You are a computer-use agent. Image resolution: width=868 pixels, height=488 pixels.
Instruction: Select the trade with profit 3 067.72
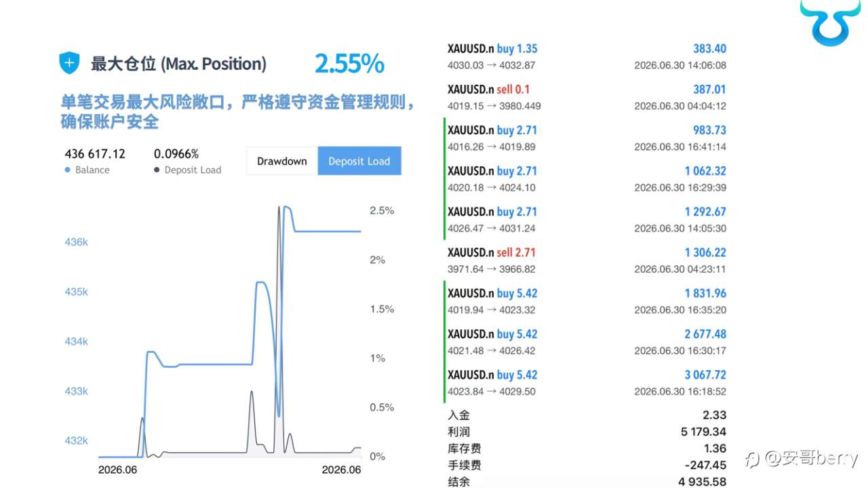tap(587, 383)
